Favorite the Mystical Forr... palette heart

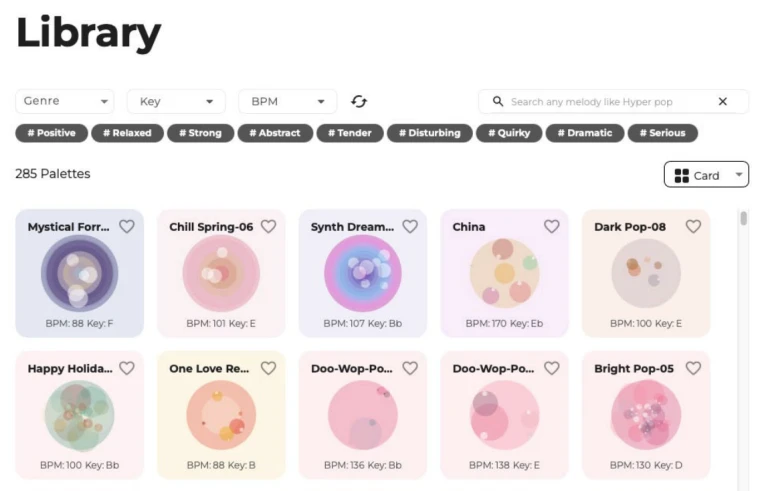point(127,227)
